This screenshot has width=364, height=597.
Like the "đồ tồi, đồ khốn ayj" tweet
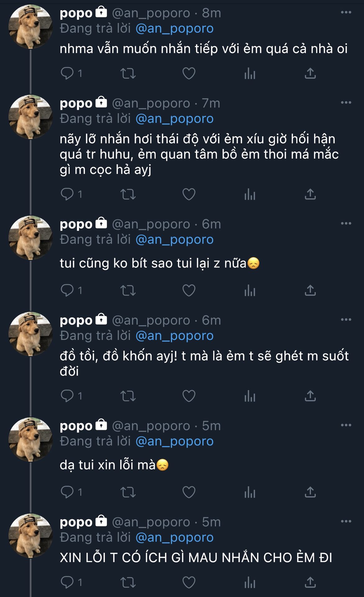[189, 396]
